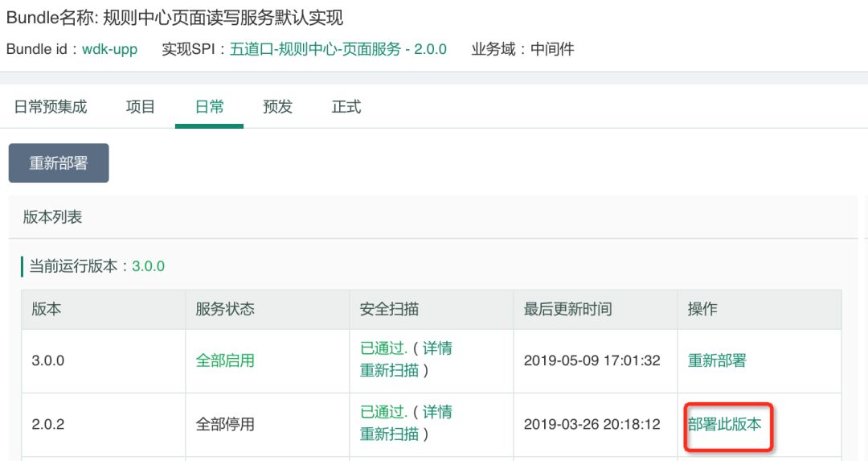
Task: Click 重新部署 link in the 3.0.0 row
Action: [x=717, y=360]
